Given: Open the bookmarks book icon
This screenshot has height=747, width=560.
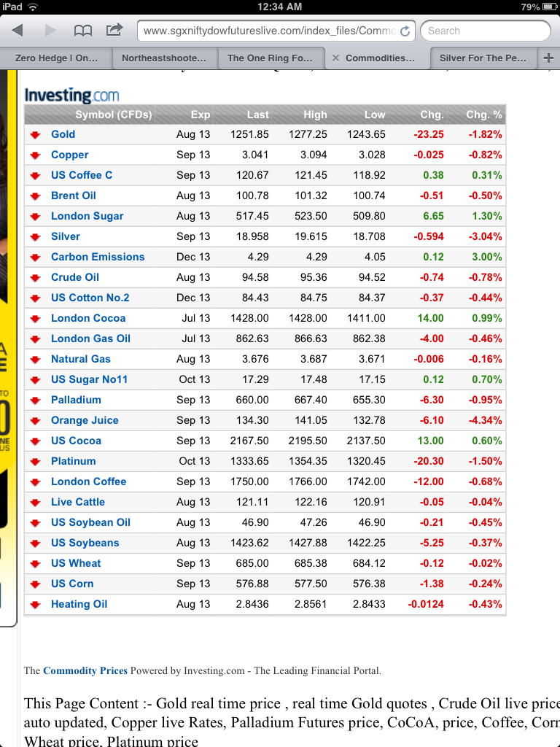Looking at the screenshot, I should tap(83, 31).
